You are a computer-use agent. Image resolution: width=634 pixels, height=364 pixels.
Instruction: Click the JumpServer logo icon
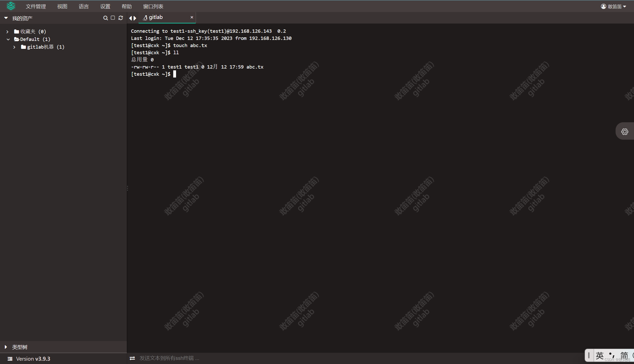click(x=11, y=6)
